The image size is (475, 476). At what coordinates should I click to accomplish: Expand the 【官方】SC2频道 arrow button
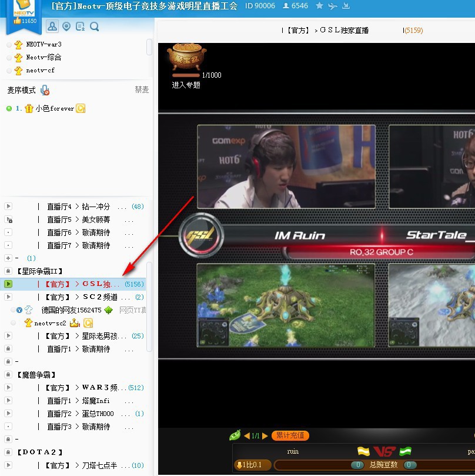coord(8,297)
